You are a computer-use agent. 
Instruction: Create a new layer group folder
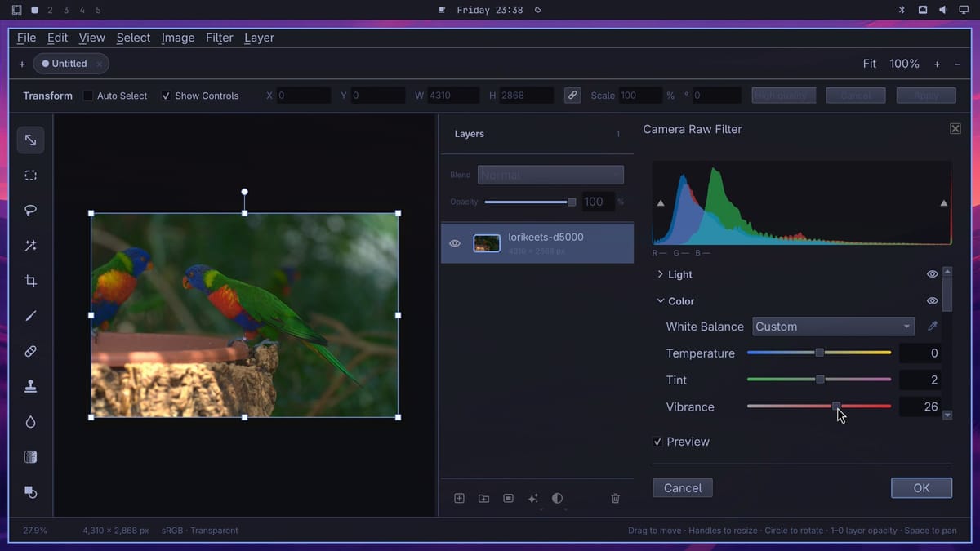click(x=483, y=498)
